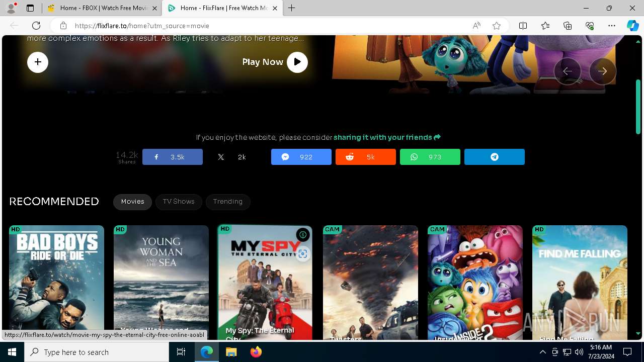
Task: Switch to TV Shows tab
Action: (179, 202)
